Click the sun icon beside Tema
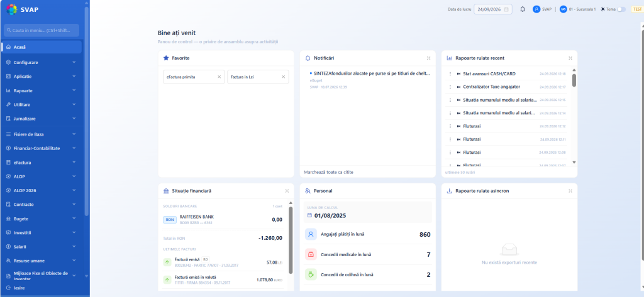 point(602,9)
